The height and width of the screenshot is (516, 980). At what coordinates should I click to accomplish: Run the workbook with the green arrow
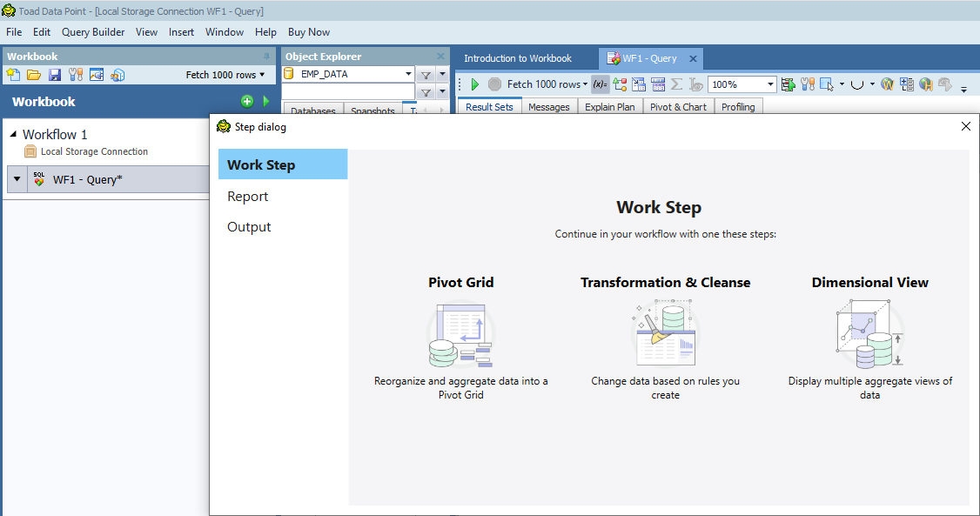click(266, 101)
